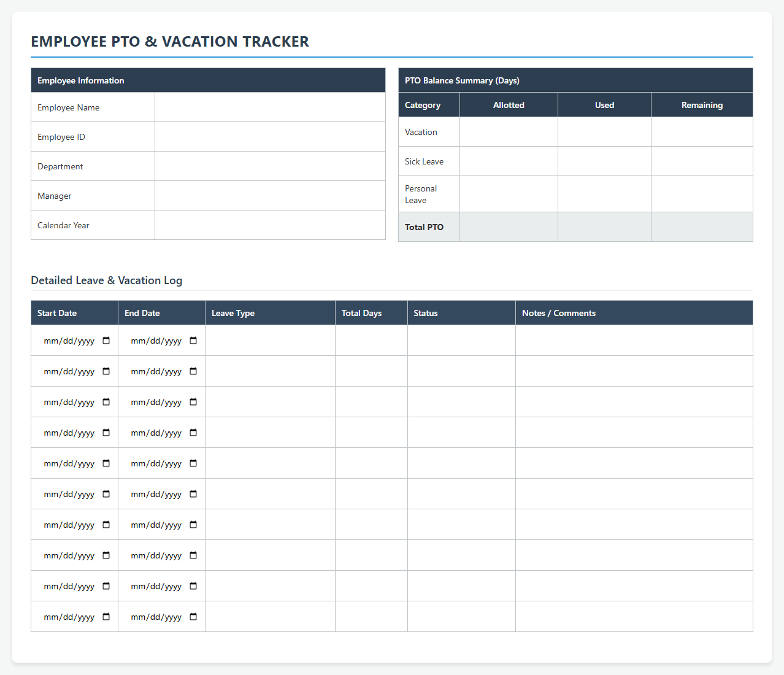Open calendar picker for seventh row Start Date
Image resolution: width=784 pixels, height=675 pixels.
pos(106,525)
